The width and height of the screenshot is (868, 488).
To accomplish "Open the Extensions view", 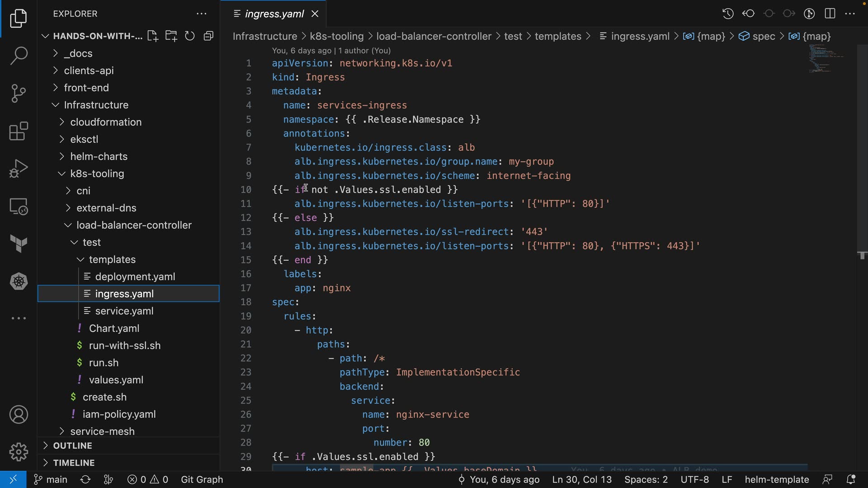I will pyautogui.click(x=19, y=131).
